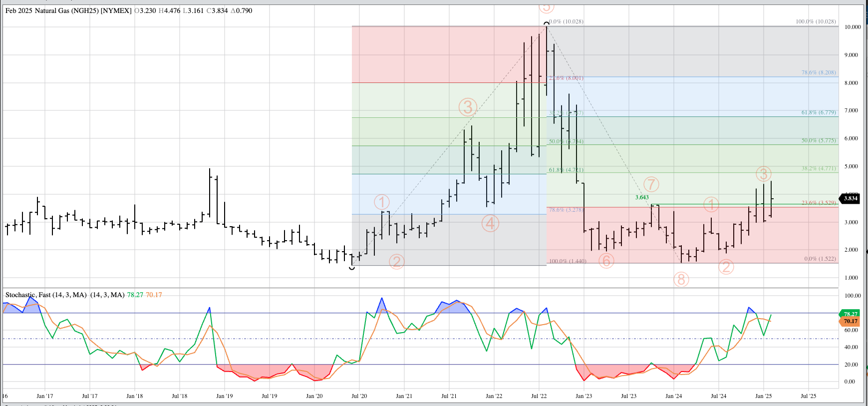Click the Jan '25 date axis label
The image size is (868, 406).
coord(763,396)
